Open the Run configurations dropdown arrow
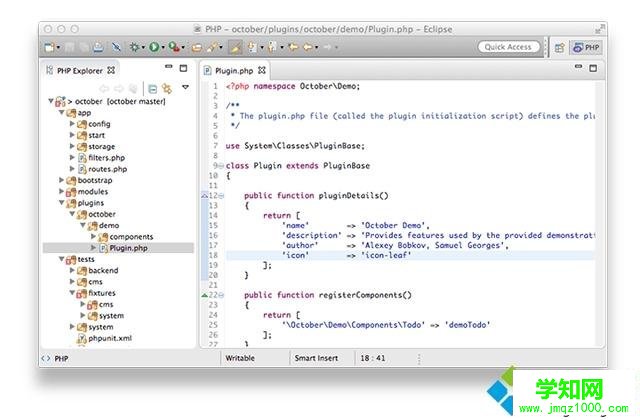The image size is (640, 420). [163, 48]
